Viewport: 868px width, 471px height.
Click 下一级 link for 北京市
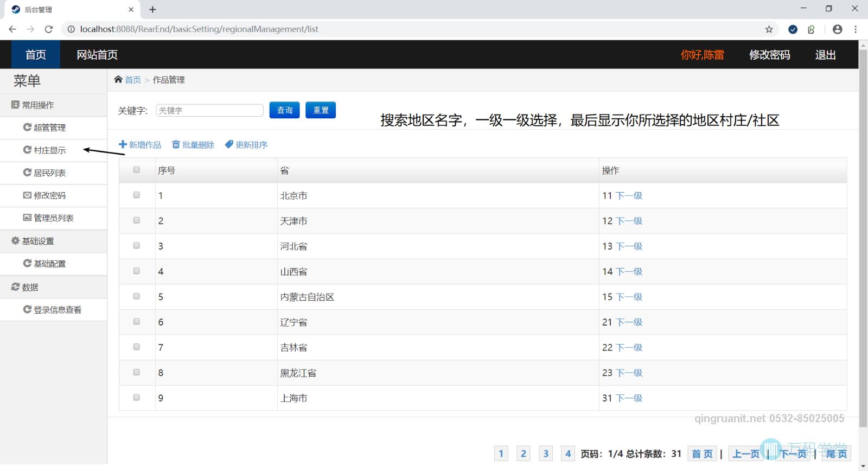629,195
